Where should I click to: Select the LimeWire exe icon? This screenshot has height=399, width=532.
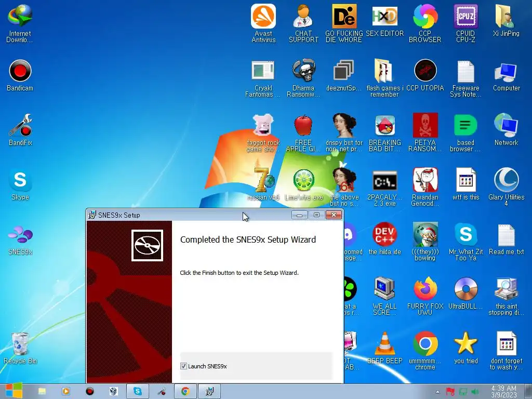click(303, 184)
